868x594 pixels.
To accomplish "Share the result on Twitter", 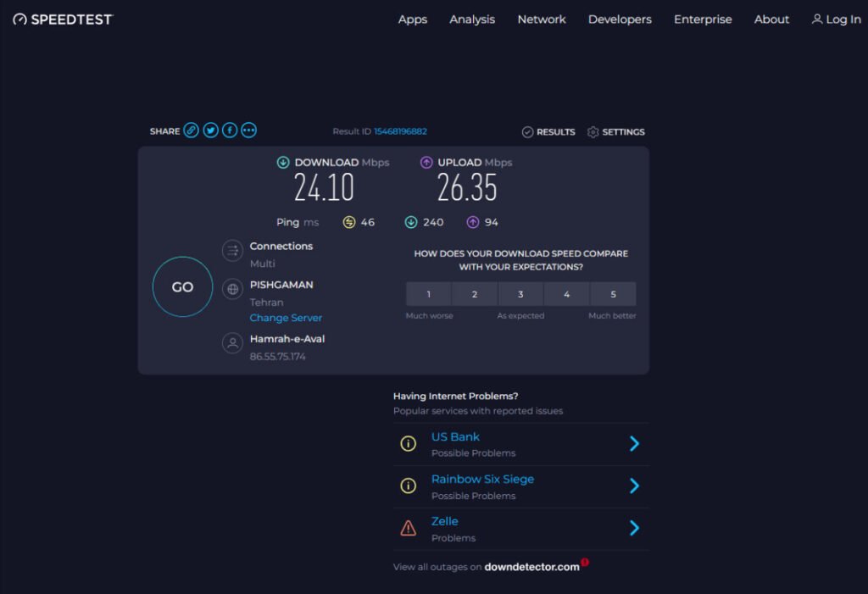I will point(210,130).
